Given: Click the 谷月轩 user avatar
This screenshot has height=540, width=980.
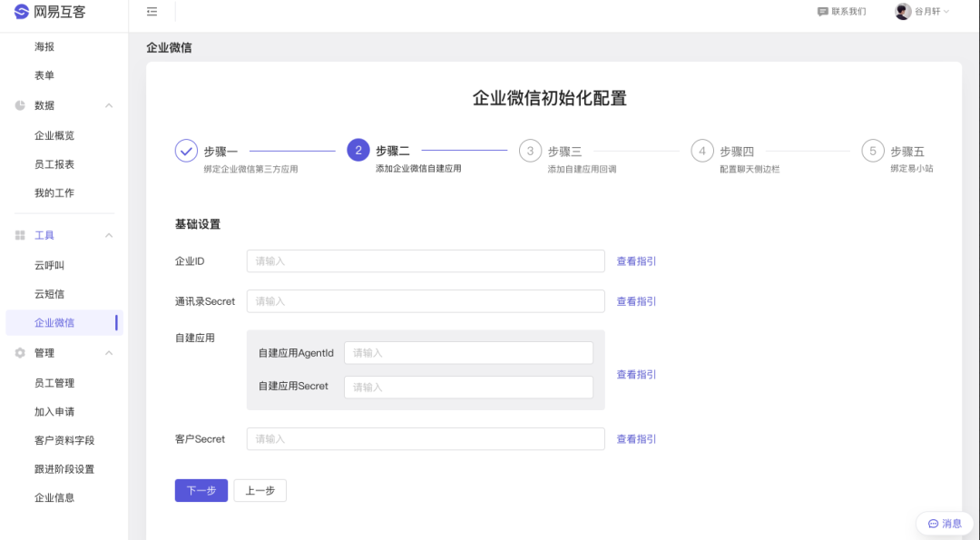Looking at the screenshot, I should click(903, 11).
